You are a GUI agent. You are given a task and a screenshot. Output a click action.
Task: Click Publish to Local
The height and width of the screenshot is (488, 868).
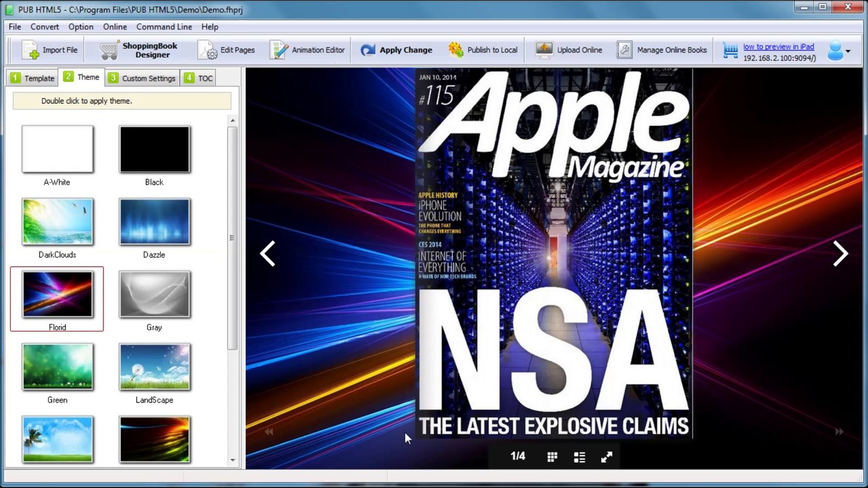click(483, 50)
